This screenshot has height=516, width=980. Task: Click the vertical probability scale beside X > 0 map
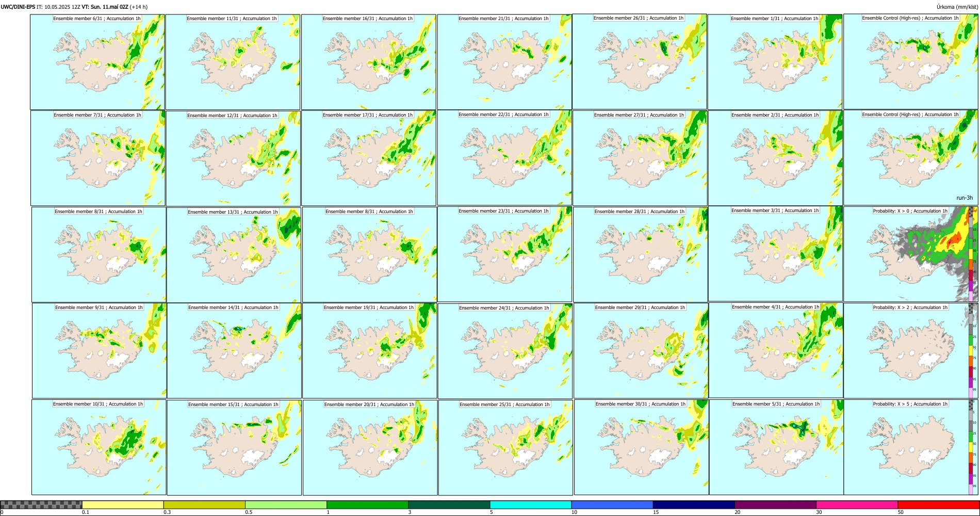tap(971, 254)
